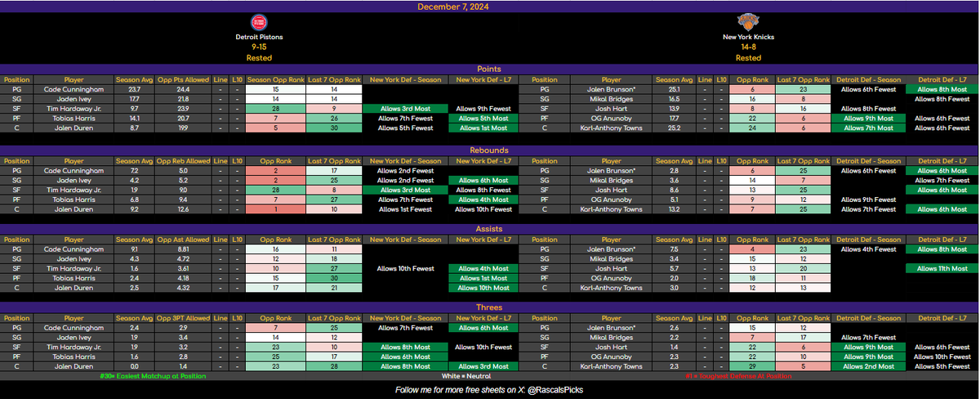Select Jalen Duren's 0.0 threes season average
This screenshot has height=399, width=980.
pos(135,365)
